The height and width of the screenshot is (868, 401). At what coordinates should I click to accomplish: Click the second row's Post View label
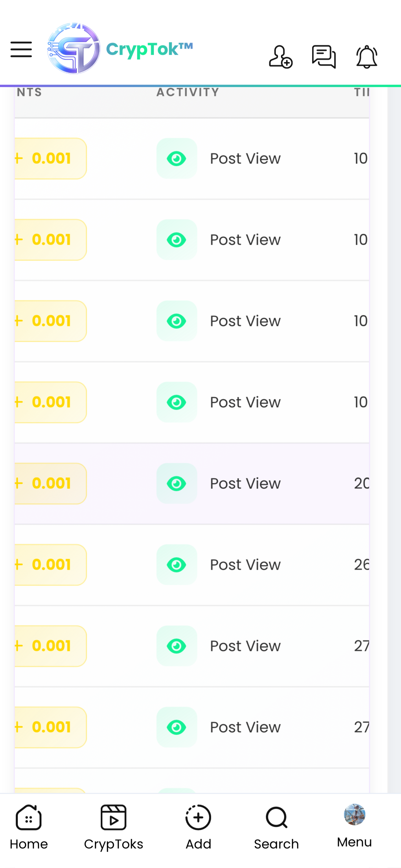click(245, 240)
